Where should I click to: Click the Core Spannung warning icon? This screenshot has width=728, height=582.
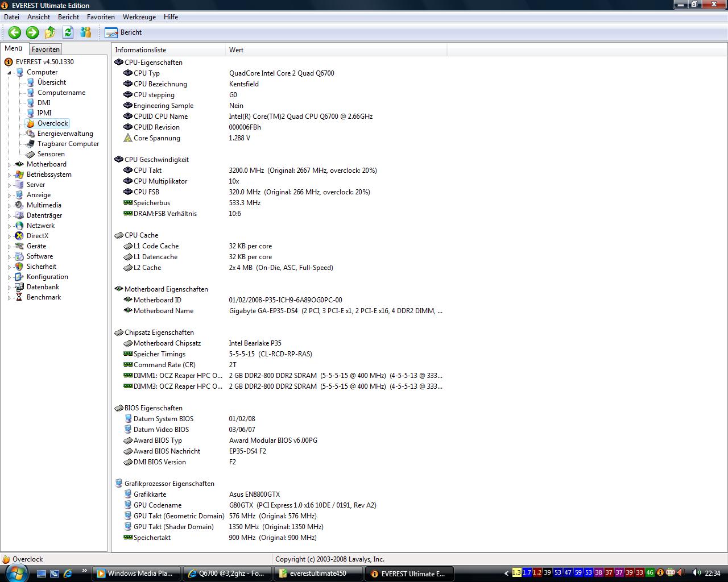point(128,138)
